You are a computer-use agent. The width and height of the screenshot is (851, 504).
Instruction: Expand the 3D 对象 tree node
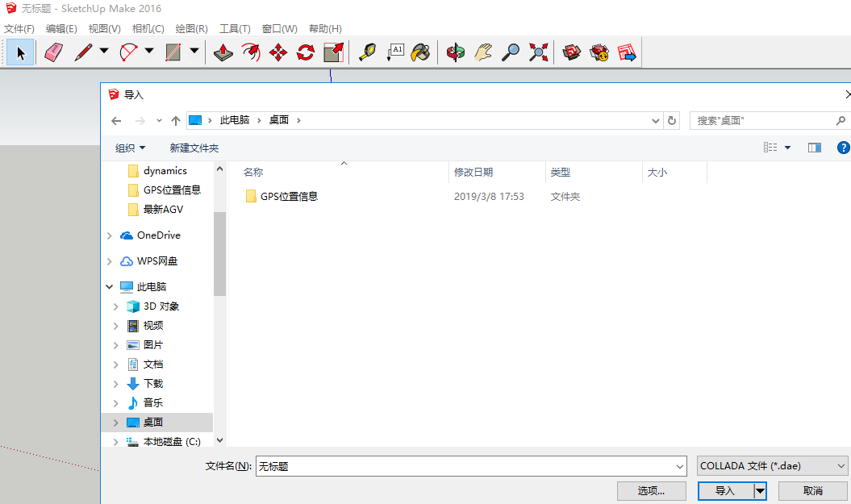pos(115,306)
